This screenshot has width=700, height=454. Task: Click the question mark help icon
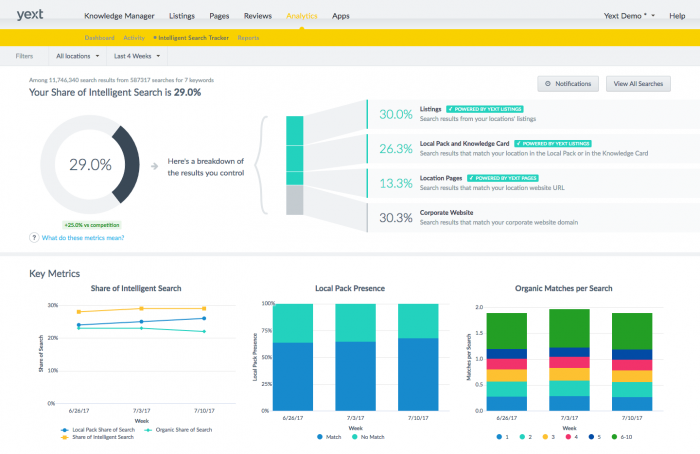34,238
